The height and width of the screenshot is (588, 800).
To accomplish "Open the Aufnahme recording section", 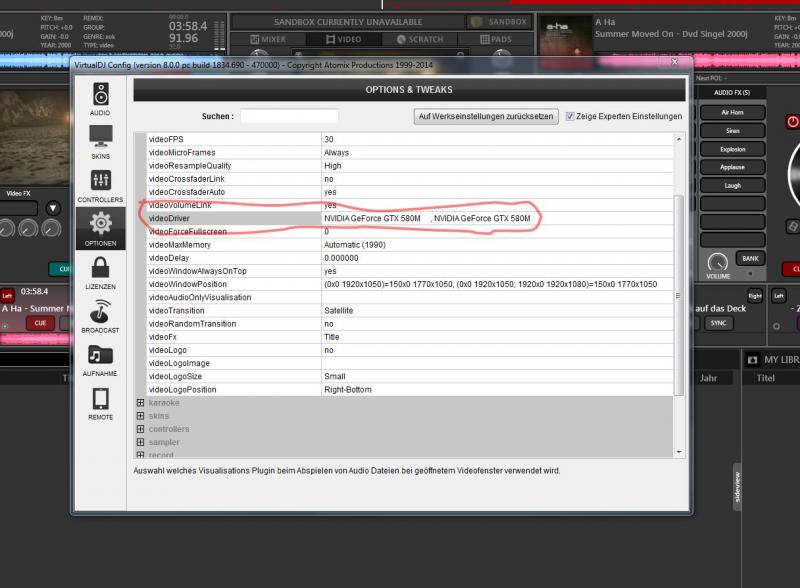I will pos(101,360).
